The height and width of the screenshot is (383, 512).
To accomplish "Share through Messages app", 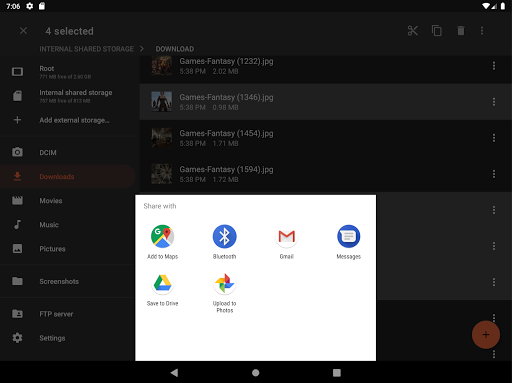I will pos(348,242).
